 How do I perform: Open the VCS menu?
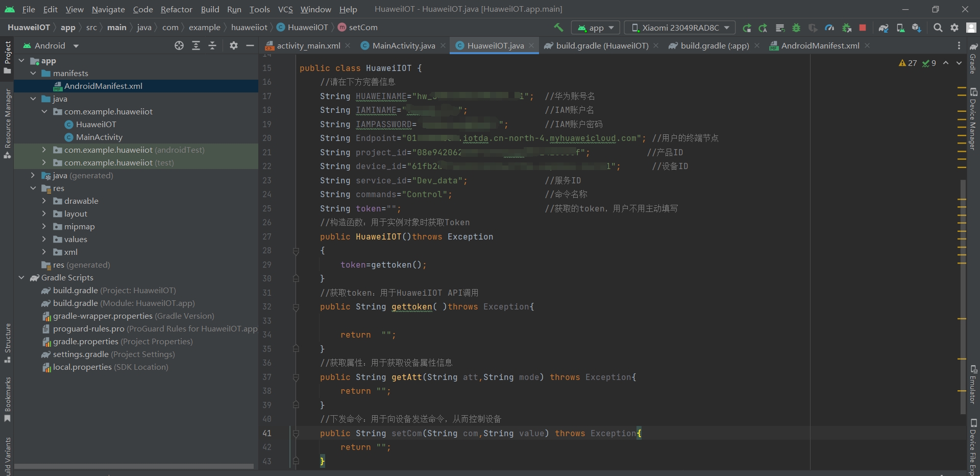point(285,9)
